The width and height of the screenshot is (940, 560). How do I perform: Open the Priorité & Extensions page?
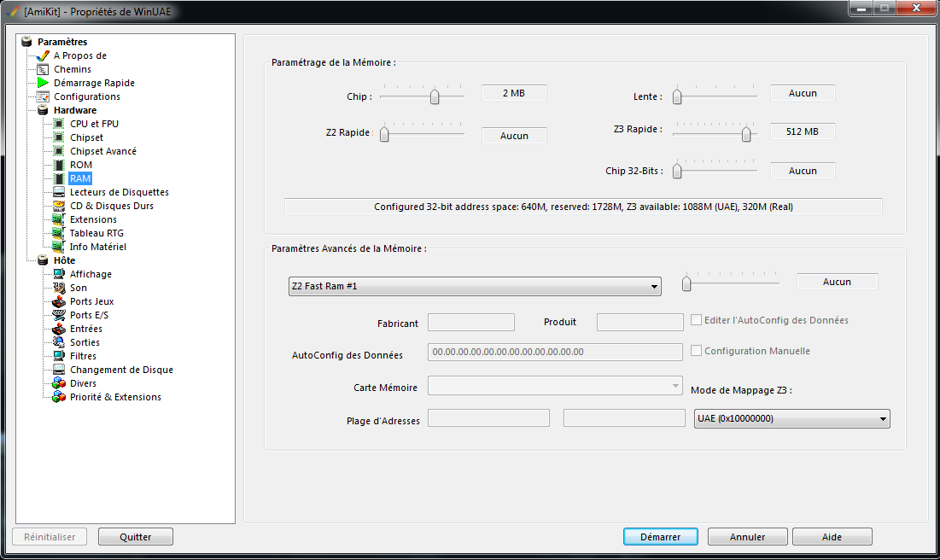(x=115, y=397)
